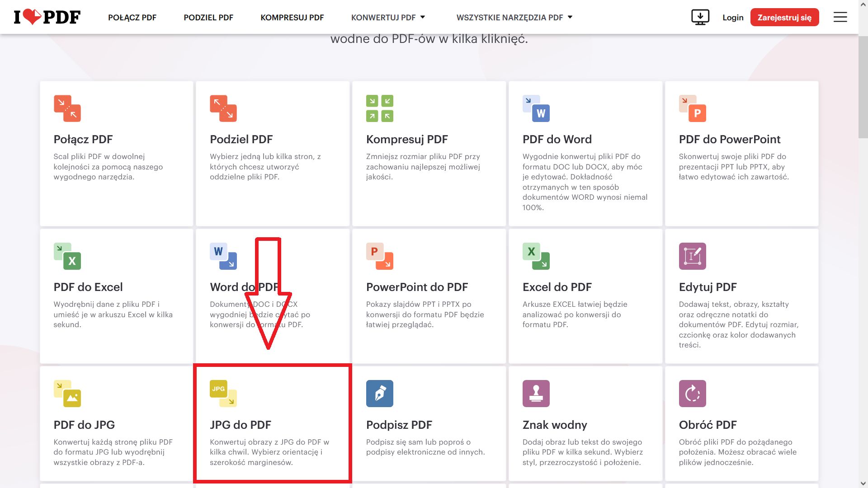The width and height of the screenshot is (868, 488).
Task: Click the JPG do PDF yellow icon
Action: (x=223, y=394)
